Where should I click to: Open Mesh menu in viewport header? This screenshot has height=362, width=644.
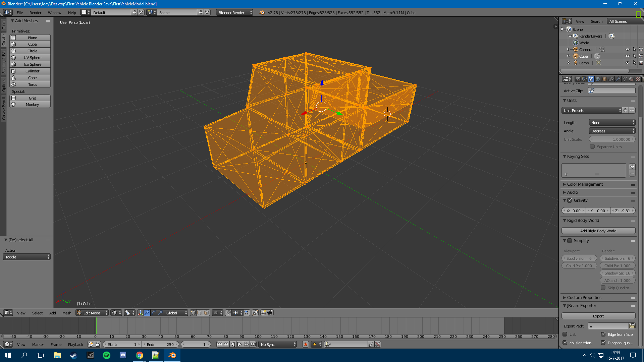[x=67, y=313]
